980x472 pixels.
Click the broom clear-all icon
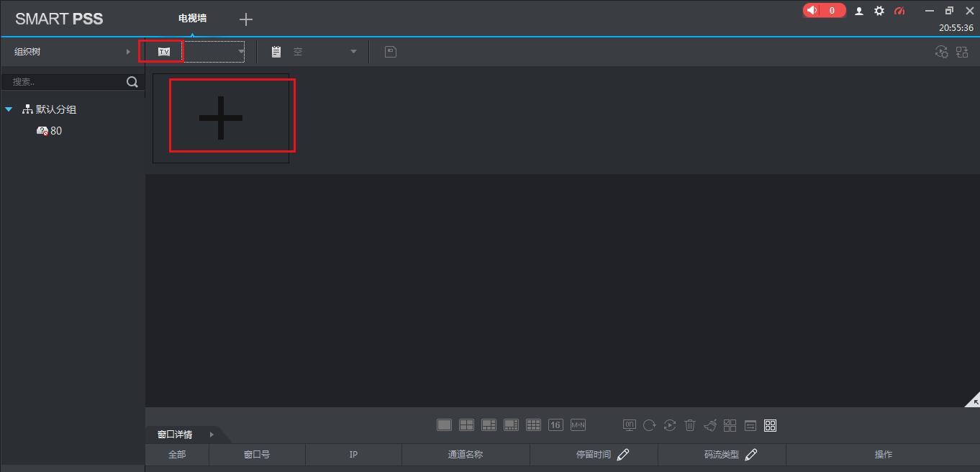710,425
